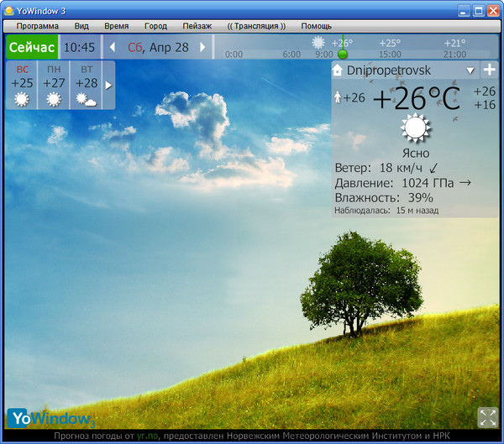Click the YoWindow app icon in title bar
This screenshot has height=444, width=504.
click(9, 11)
